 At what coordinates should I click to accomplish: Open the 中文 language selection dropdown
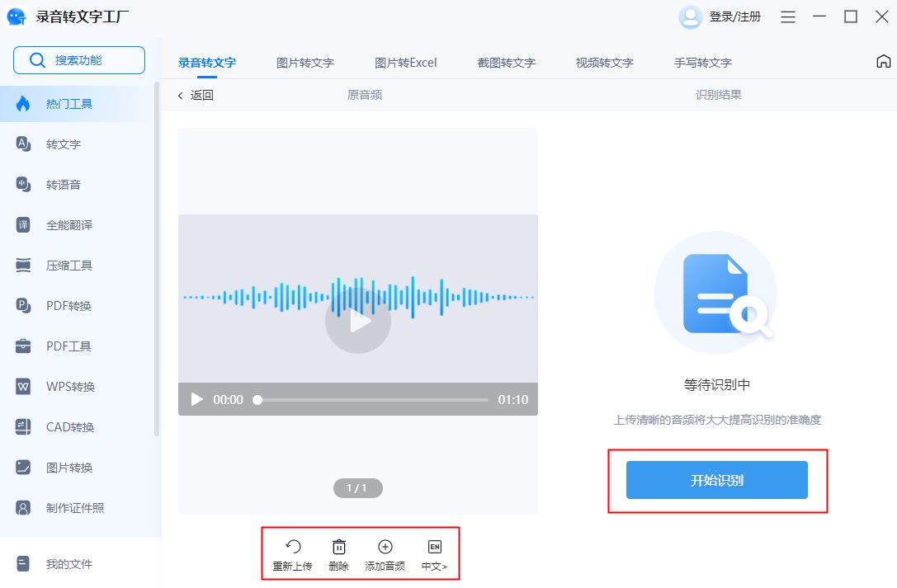pos(435,553)
